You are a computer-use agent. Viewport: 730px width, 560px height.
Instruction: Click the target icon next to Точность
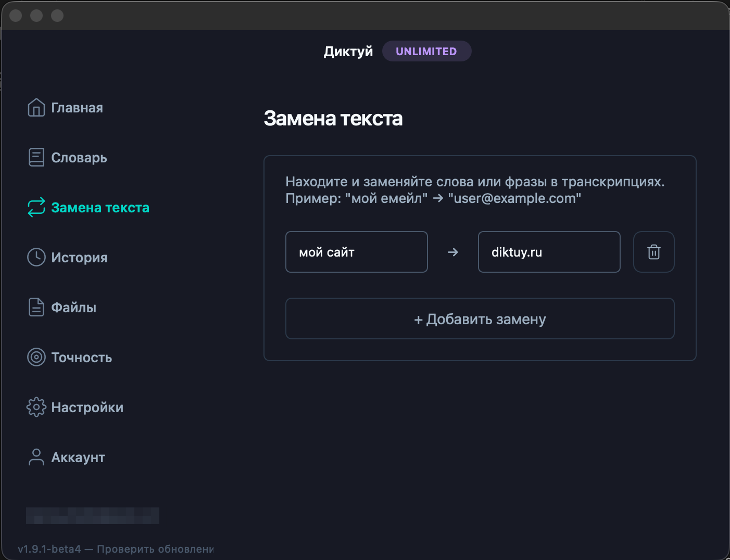coord(36,357)
